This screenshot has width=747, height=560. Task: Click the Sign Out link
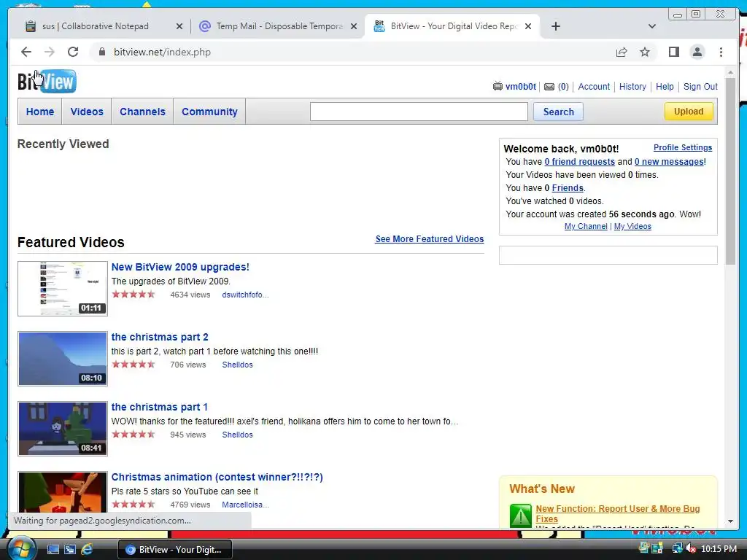(x=700, y=87)
